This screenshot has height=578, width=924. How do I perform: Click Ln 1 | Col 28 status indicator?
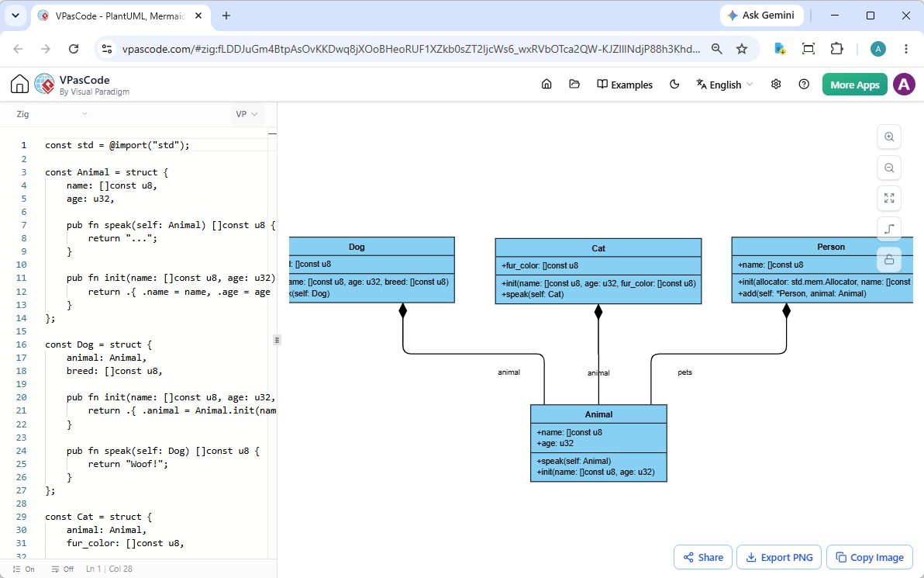[109, 569]
